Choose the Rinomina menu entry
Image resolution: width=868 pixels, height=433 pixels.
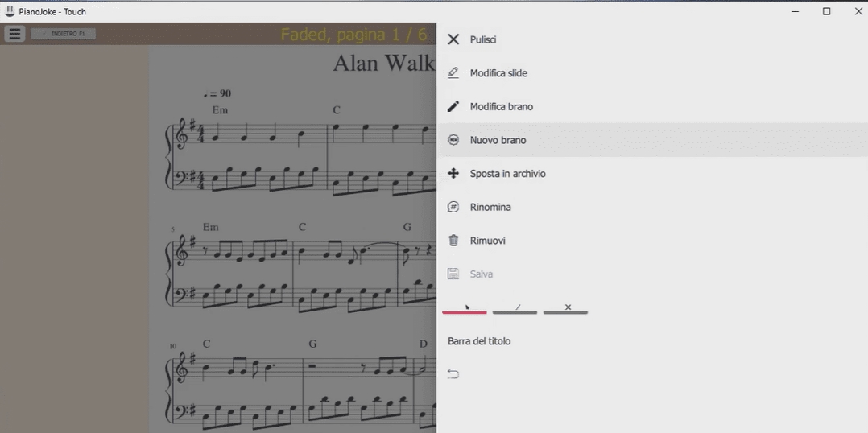(490, 207)
